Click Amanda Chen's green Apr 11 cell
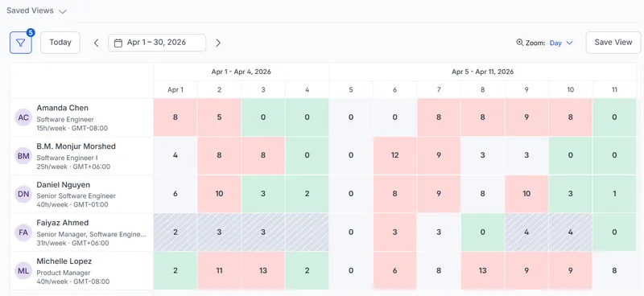644x296 pixels. (614, 117)
